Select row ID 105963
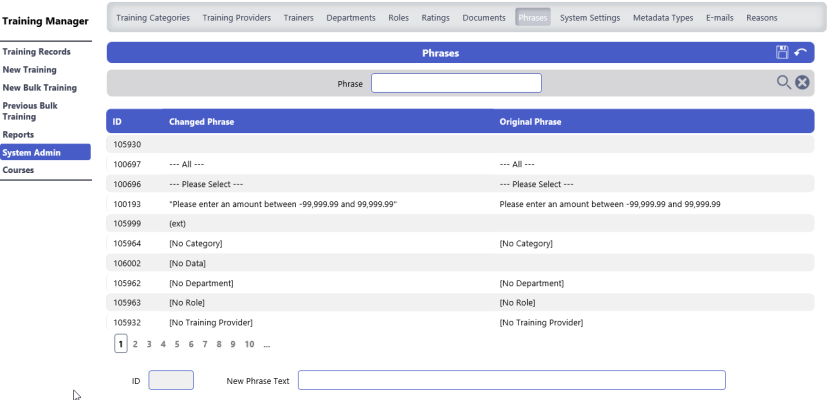Image resolution: width=830 pixels, height=400 pixels. pyautogui.click(x=460, y=303)
